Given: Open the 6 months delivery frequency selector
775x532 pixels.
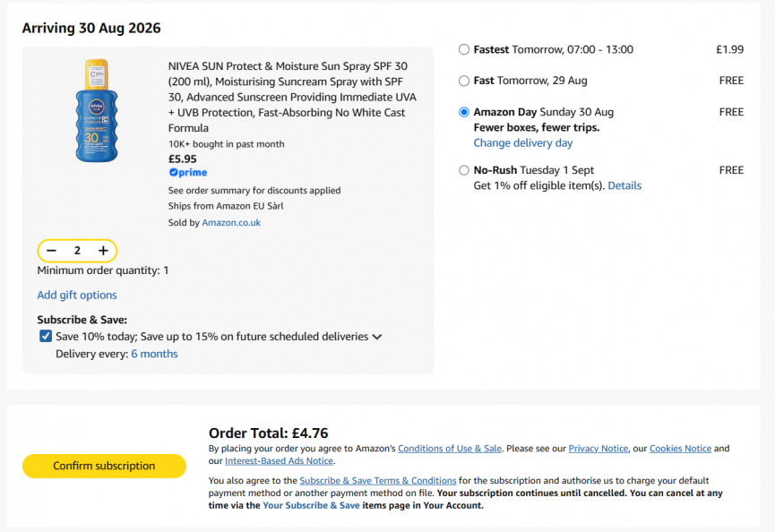Looking at the screenshot, I should coord(154,354).
